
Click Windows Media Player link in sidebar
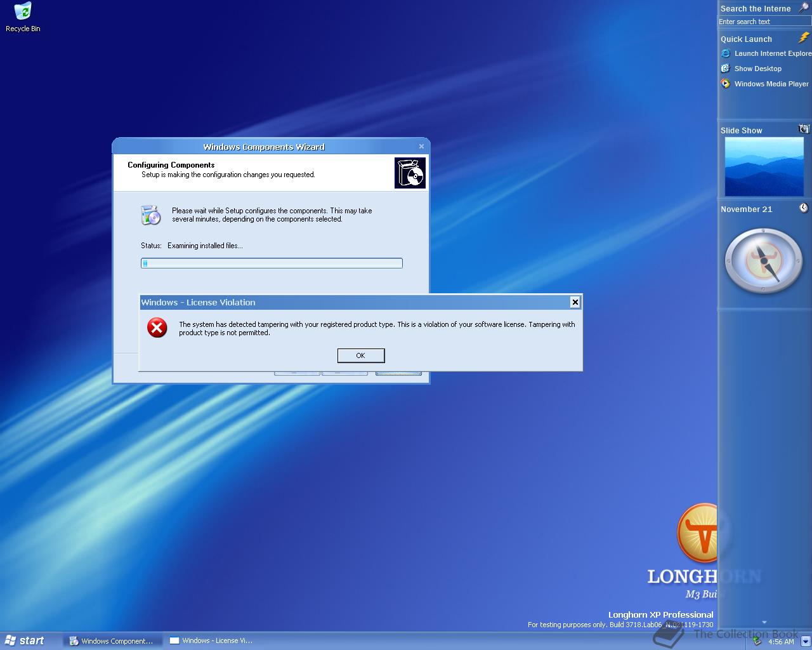(771, 84)
